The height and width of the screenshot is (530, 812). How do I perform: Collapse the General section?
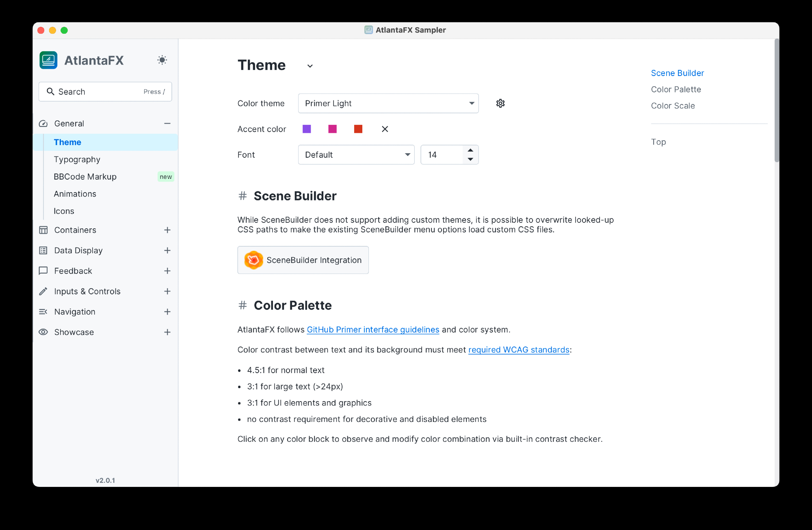click(167, 124)
